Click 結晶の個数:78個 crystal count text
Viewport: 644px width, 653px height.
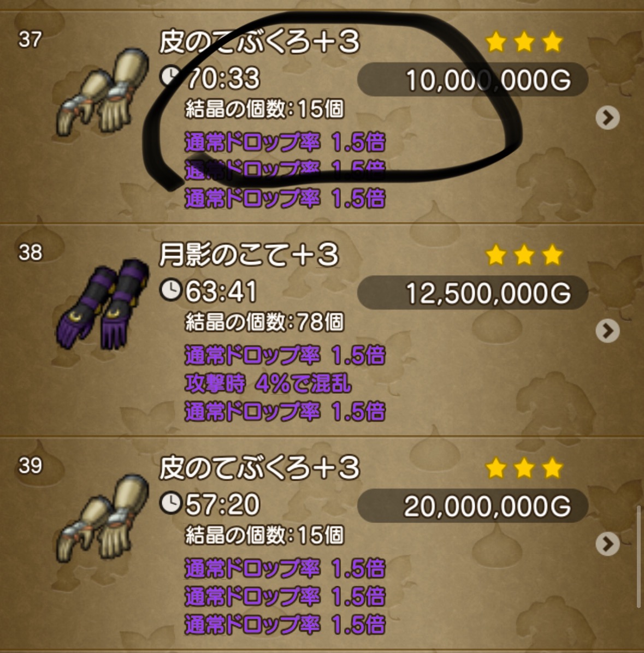click(x=264, y=322)
